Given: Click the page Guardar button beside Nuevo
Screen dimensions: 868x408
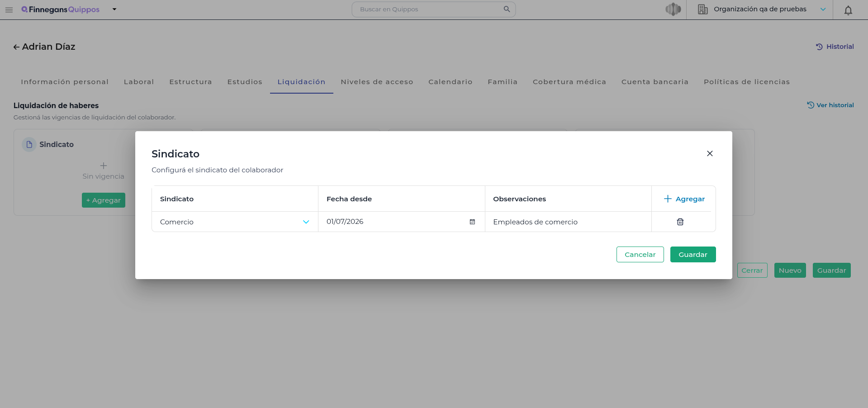Looking at the screenshot, I should [832, 270].
